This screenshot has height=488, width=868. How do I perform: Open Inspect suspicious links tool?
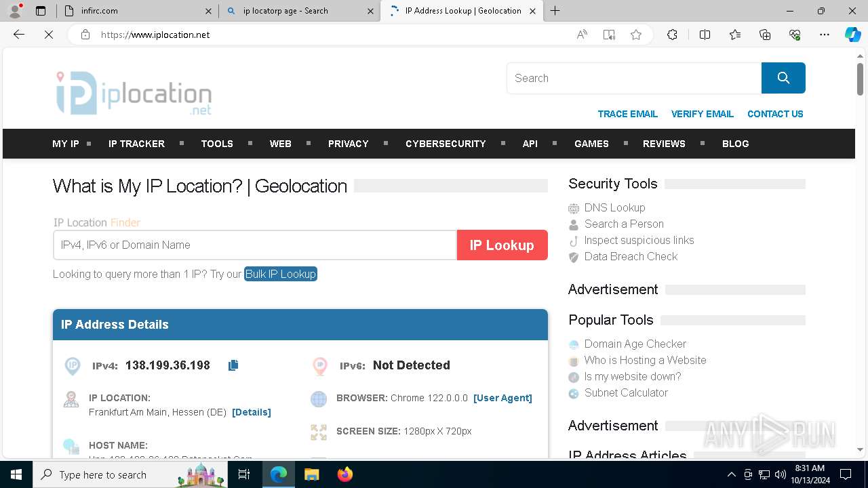click(x=639, y=240)
